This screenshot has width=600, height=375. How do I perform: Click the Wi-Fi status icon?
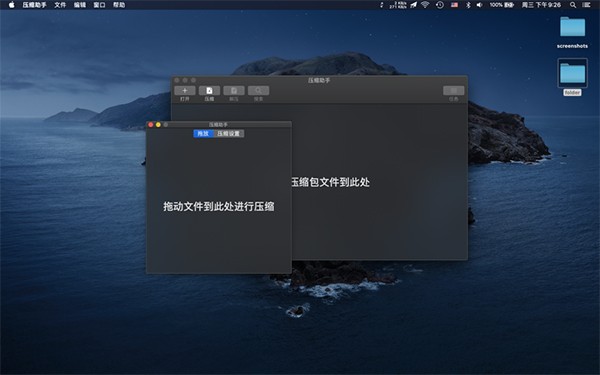click(x=425, y=5)
